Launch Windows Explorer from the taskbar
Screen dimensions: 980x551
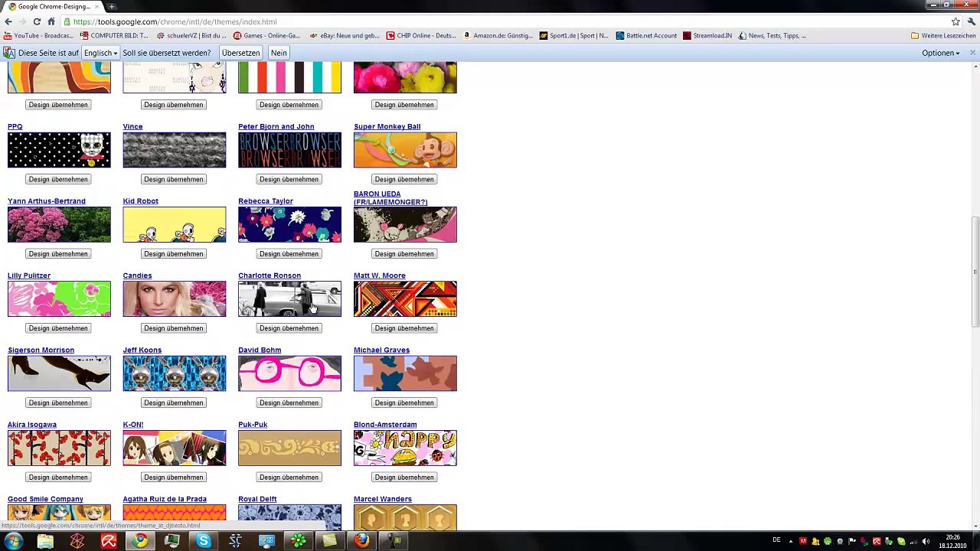pos(45,541)
